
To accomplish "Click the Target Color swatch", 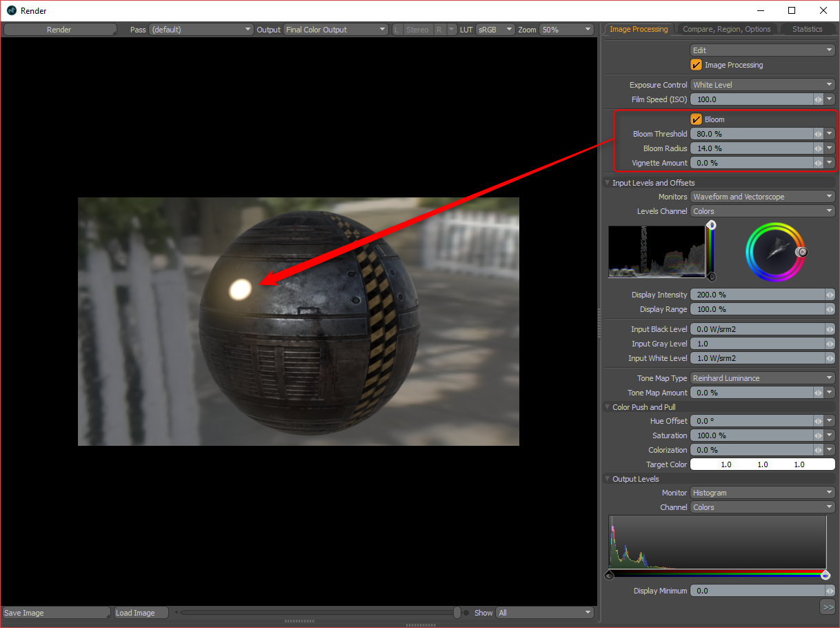I will [762, 464].
